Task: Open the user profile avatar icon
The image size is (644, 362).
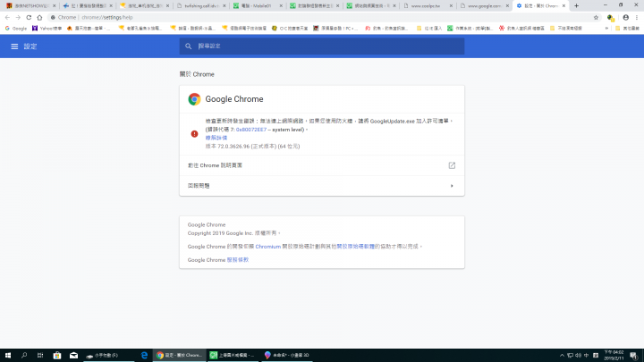Action: click(x=625, y=17)
